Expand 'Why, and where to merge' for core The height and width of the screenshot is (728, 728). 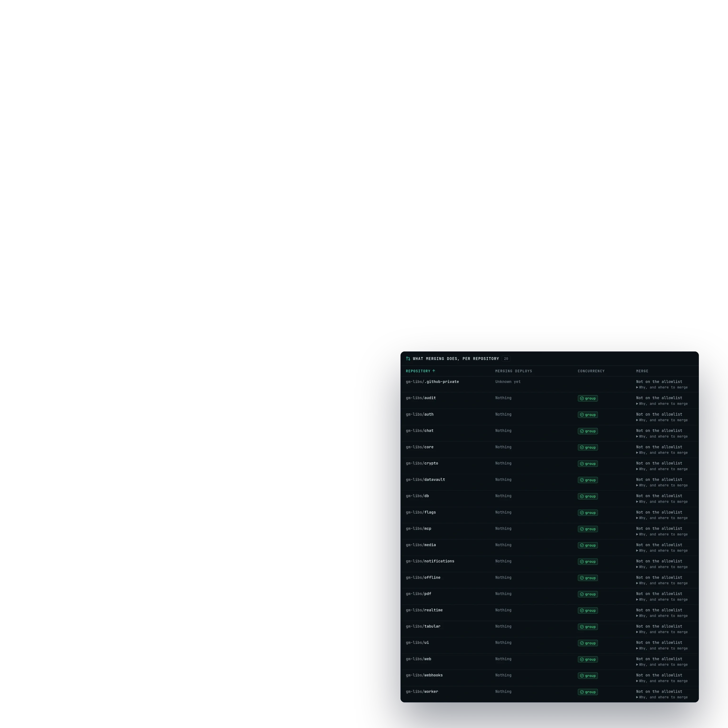[662, 453]
